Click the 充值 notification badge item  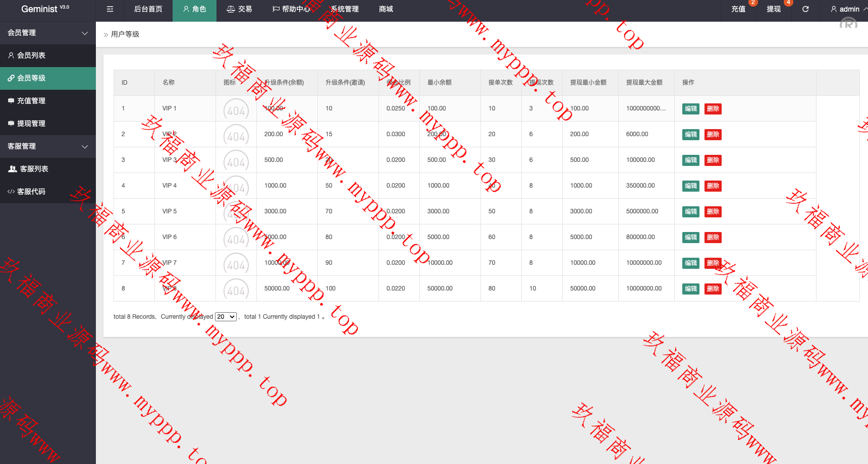[738, 9]
